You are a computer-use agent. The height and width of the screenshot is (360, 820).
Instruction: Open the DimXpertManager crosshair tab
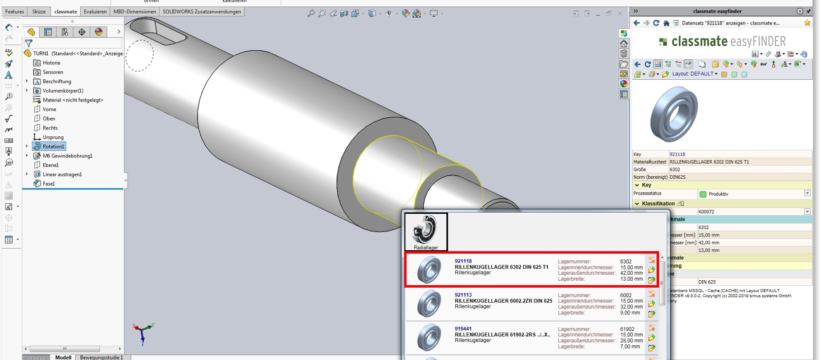82,32
